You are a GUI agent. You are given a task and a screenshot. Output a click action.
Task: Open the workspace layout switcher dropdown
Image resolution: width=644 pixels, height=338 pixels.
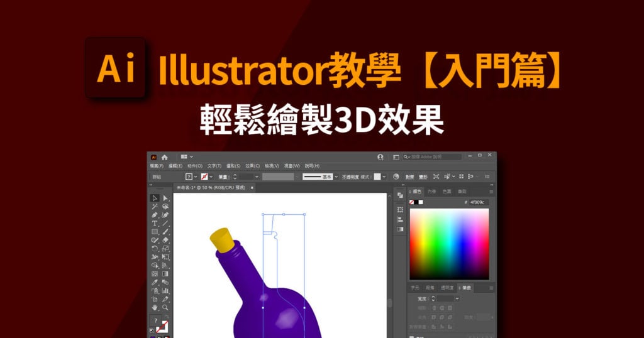coord(187,156)
